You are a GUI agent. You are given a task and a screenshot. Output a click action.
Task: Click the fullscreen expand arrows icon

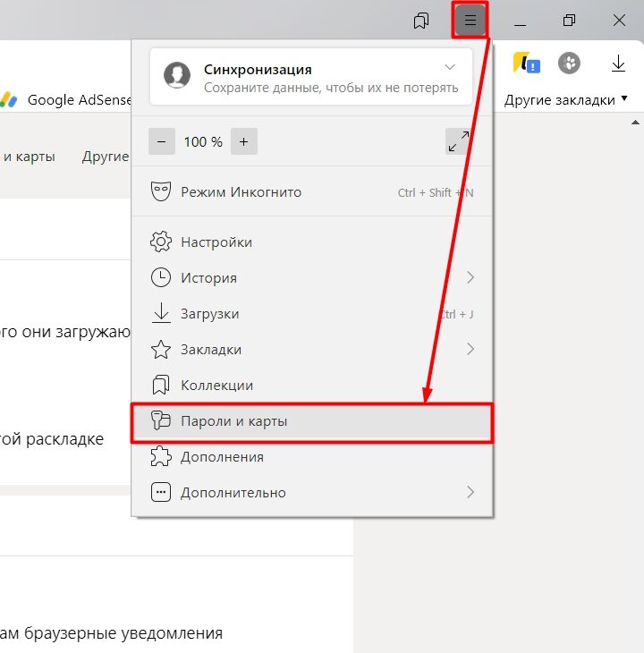point(458,141)
